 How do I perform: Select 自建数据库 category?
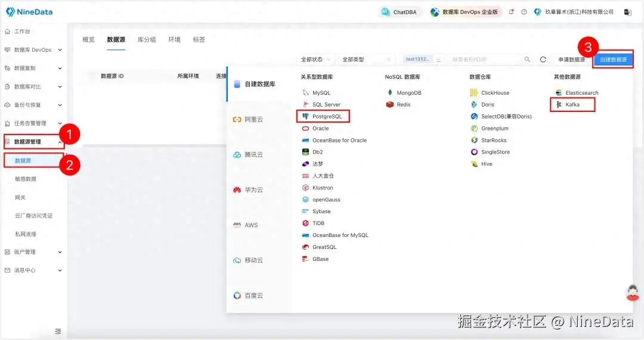(x=259, y=84)
